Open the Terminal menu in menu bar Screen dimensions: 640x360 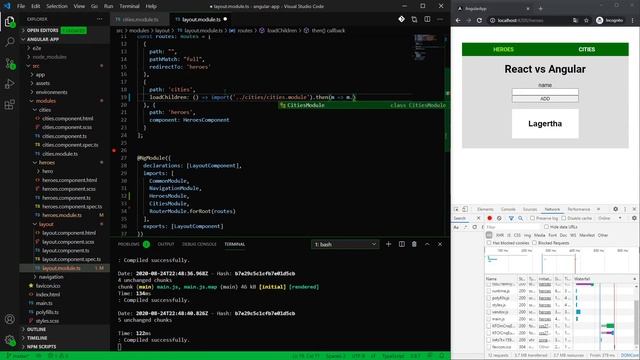click(129, 6)
